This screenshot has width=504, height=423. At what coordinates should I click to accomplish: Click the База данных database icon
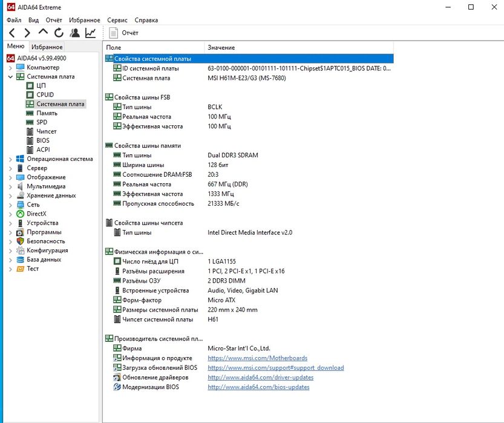click(x=20, y=260)
